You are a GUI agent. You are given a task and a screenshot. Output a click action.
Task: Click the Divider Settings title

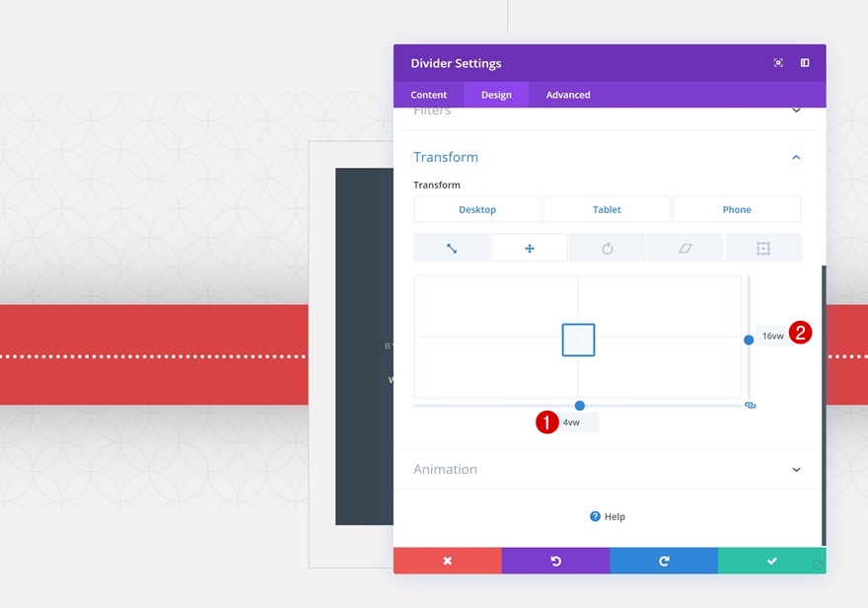click(456, 63)
